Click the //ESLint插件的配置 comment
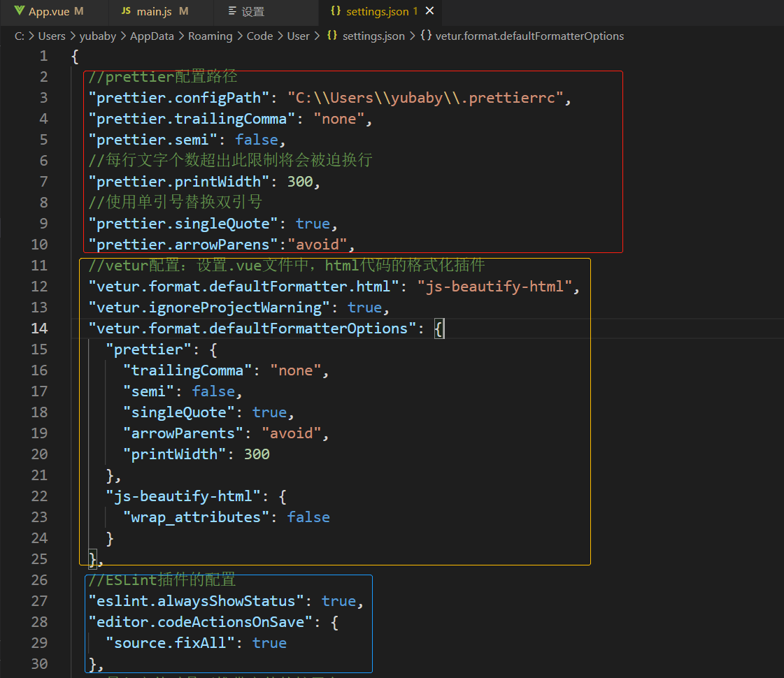This screenshot has height=678, width=784. click(162, 579)
